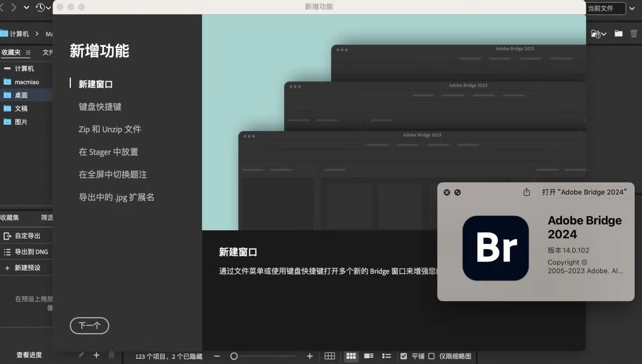642x364 pixels.
Task: Click the thumbnail size slider handle
Action: pyautogui.click(x=234, y=356)
